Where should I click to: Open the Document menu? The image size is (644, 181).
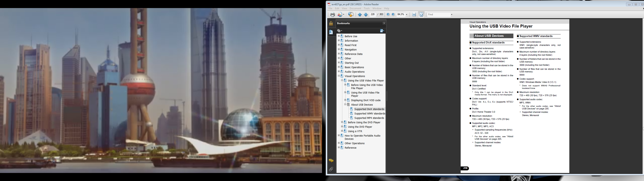[x=355, y=8]
